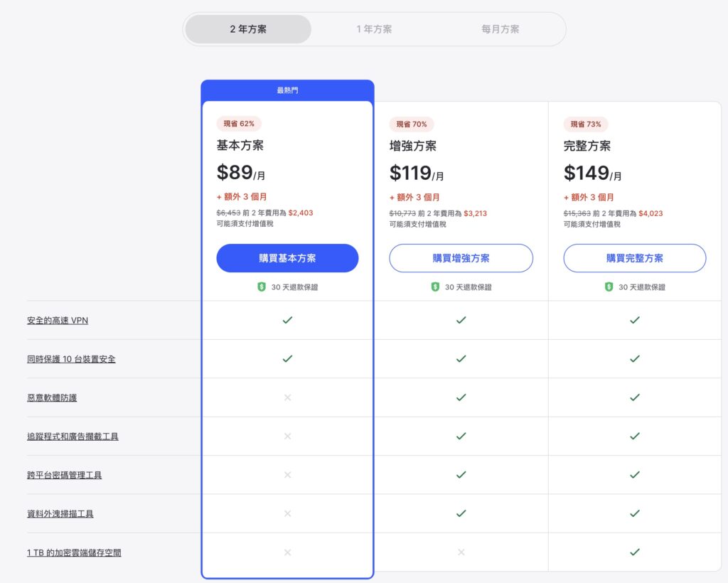Open the 資料外洩掃描工具 link
This screenshot has height=583, width=728.
(60, 514)
